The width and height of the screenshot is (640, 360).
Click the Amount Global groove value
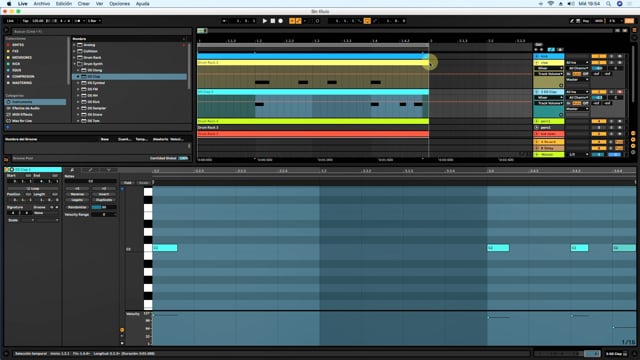click(184, 158)
